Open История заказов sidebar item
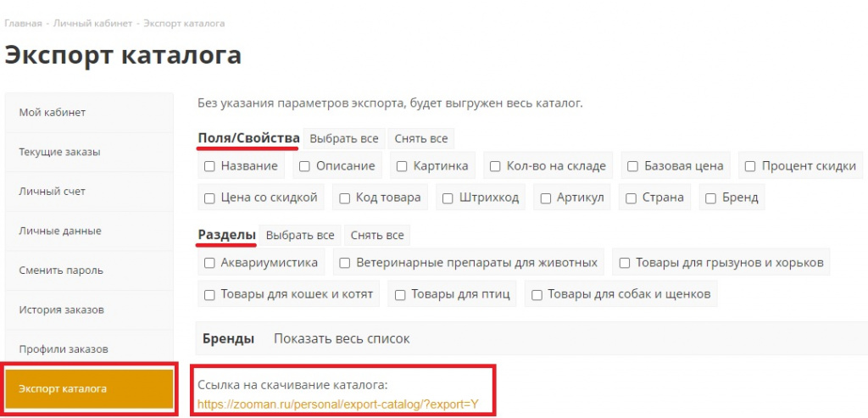Screen dimensions: 868x418 coord(61,310)
